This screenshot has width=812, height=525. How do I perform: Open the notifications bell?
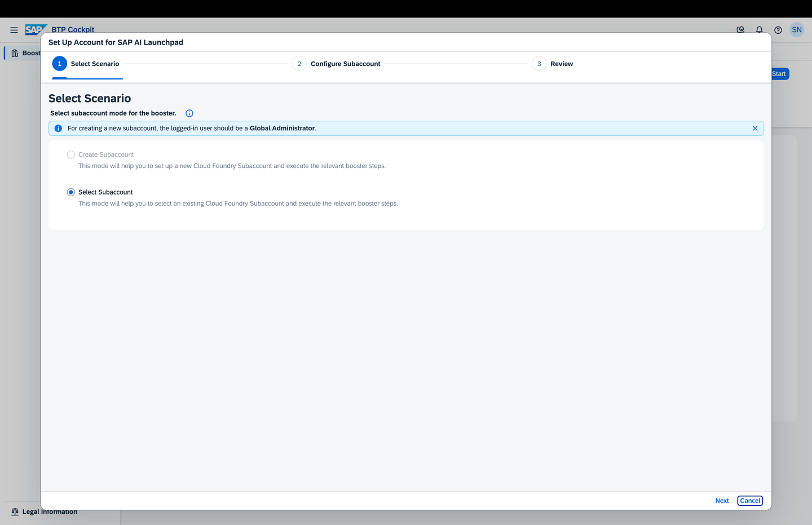[759, 30]
